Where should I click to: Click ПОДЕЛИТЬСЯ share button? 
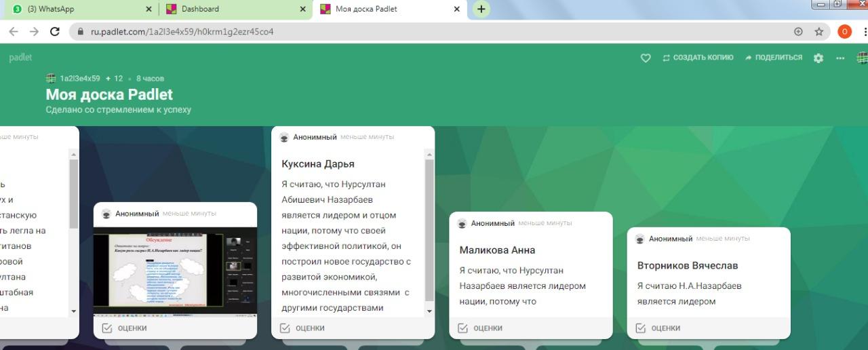[x=773, y=58]
